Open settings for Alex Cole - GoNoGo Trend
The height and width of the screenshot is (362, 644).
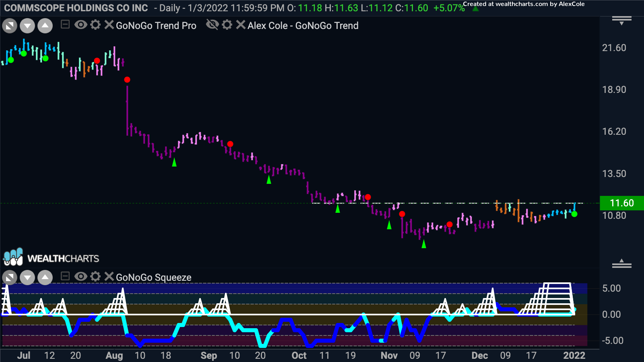(227, 25)
